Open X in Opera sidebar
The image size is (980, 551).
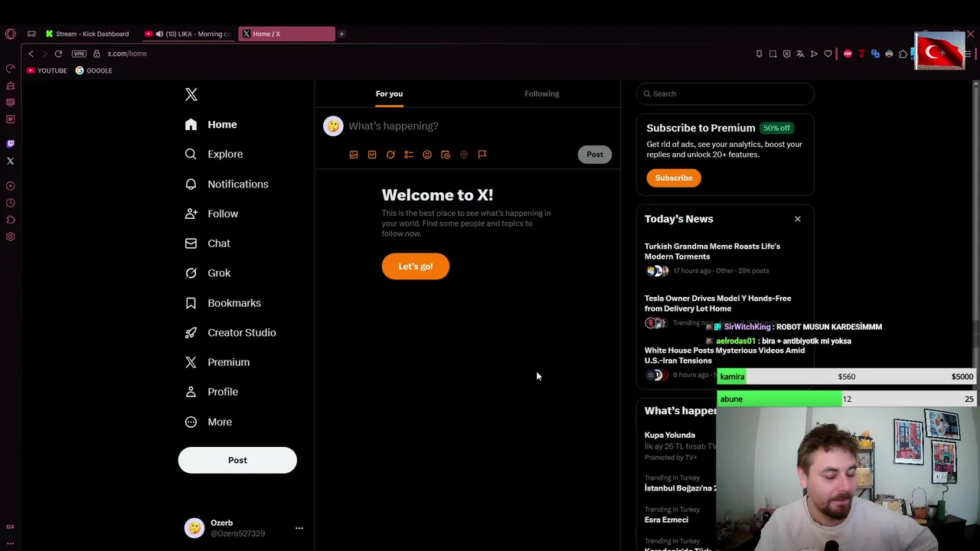pos(10,161)
